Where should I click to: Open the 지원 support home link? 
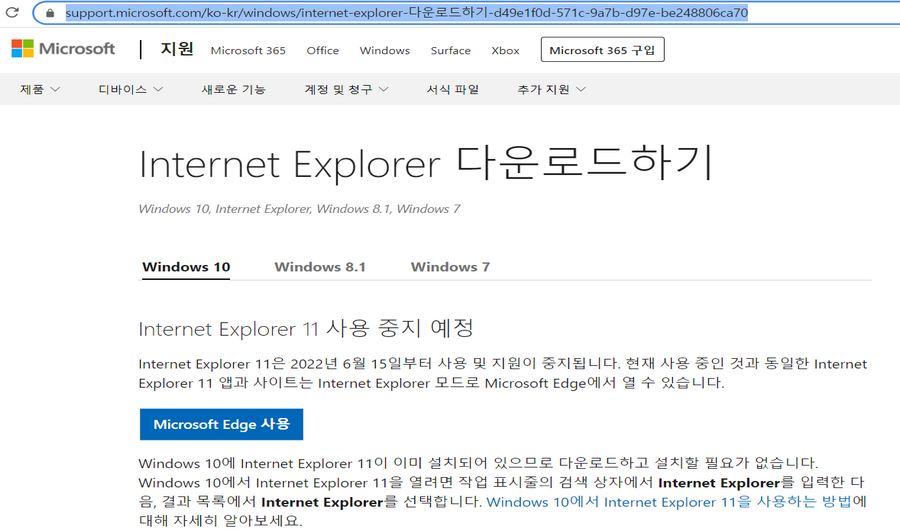click(177, 49)
